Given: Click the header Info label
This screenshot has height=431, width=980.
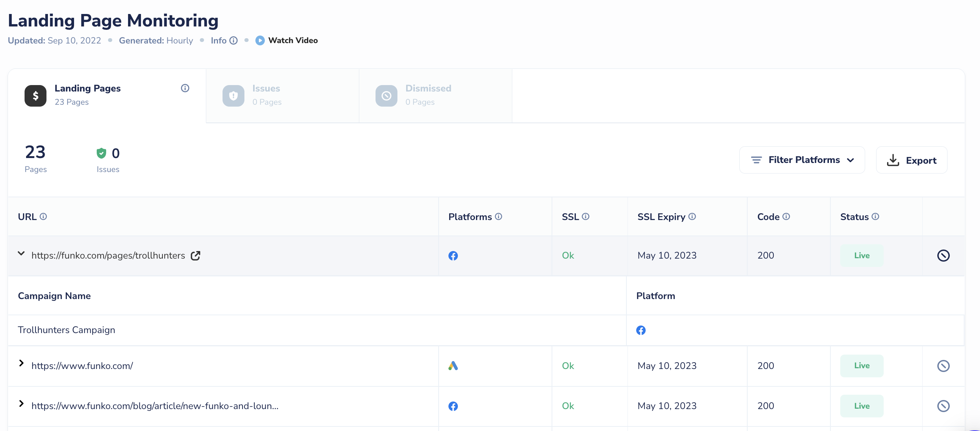Looking at the screenshot, I should point(218,40).
